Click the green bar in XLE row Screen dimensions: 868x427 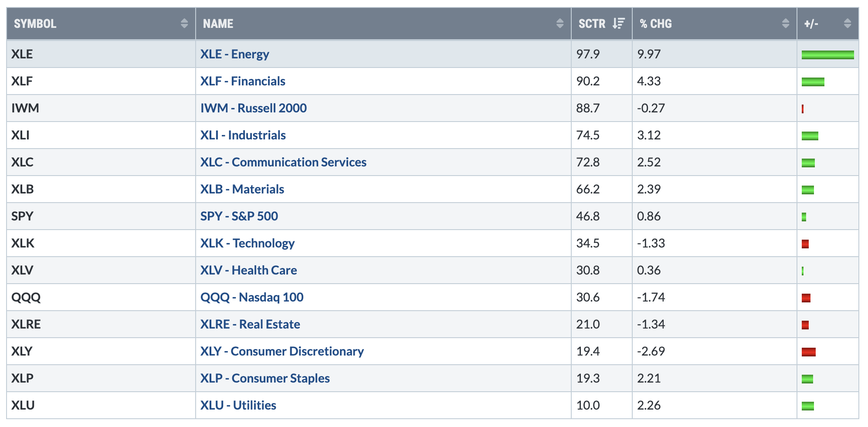(827, 54)
